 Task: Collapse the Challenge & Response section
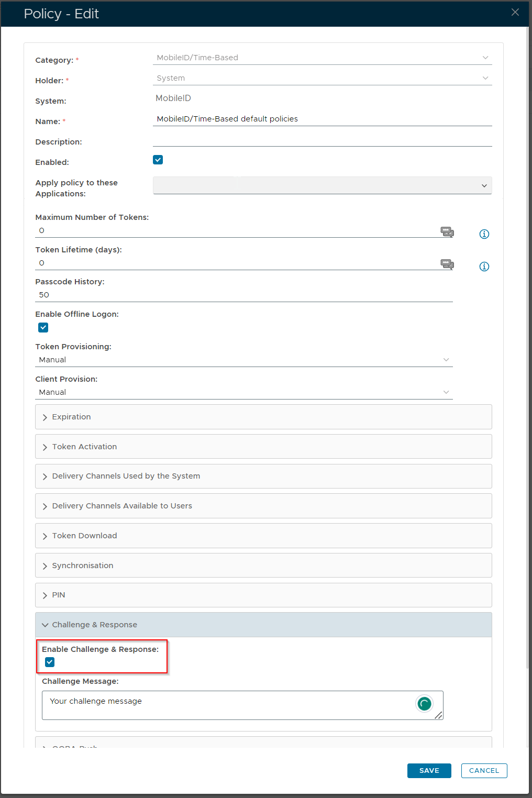point(94,625)
